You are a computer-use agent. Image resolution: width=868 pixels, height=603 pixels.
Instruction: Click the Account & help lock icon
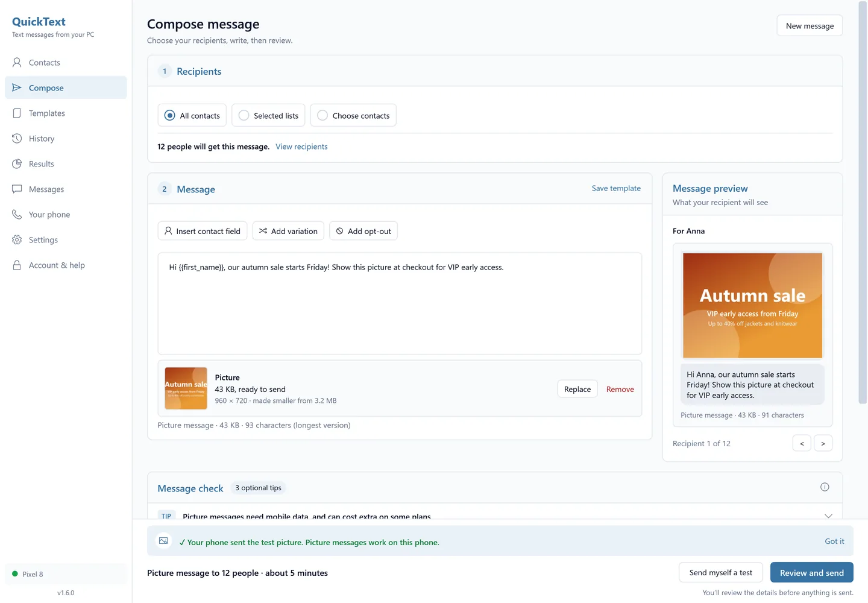tap(17, 265)
